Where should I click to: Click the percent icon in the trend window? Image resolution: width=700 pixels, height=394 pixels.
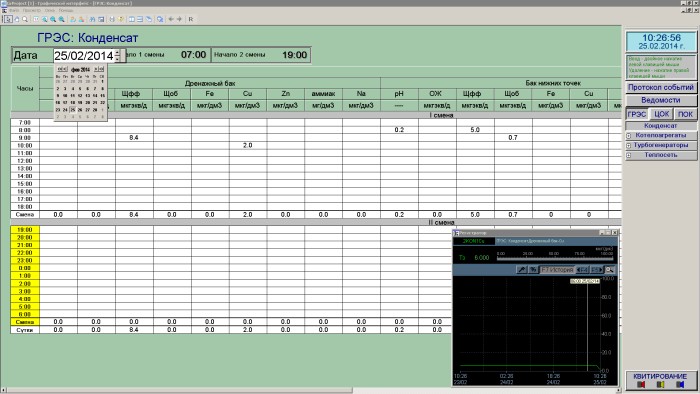click(533, 270)
